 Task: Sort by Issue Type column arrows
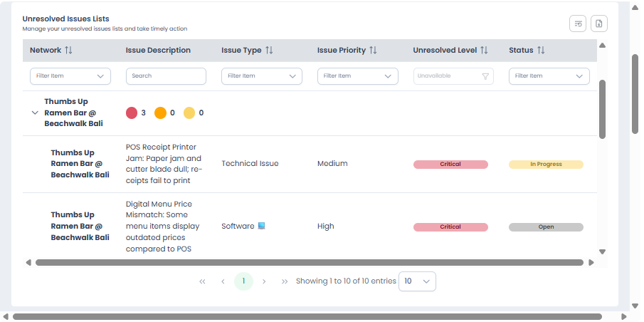(x=269, y=51)
